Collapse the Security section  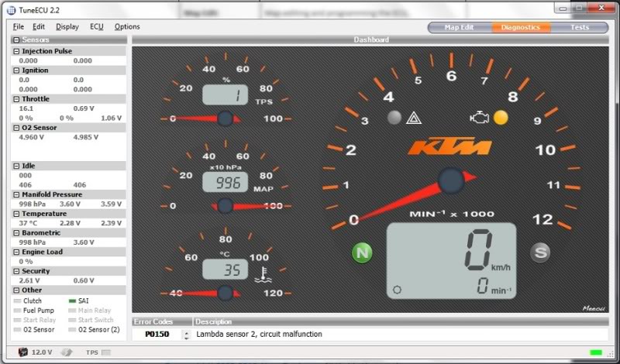(x=16, y=271)
